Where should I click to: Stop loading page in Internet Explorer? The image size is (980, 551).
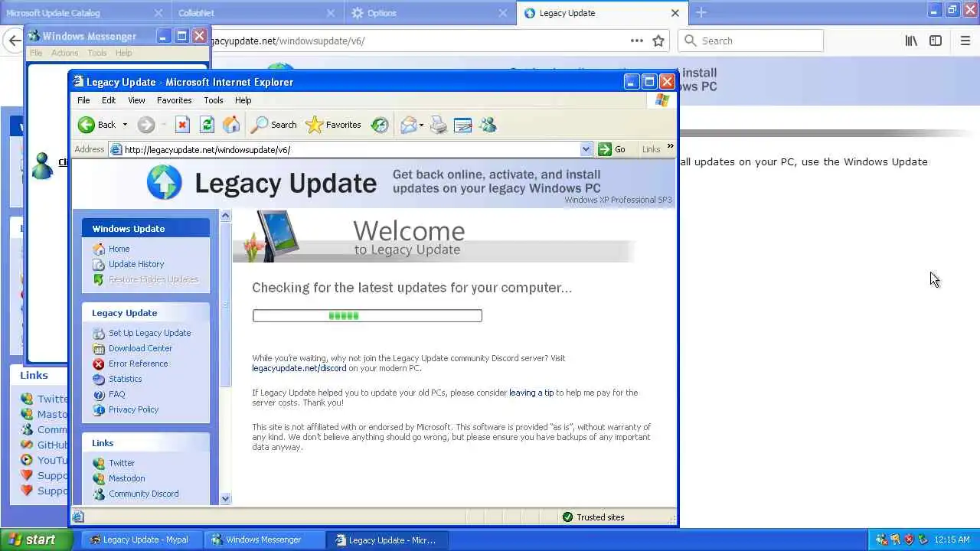(182, 125)
